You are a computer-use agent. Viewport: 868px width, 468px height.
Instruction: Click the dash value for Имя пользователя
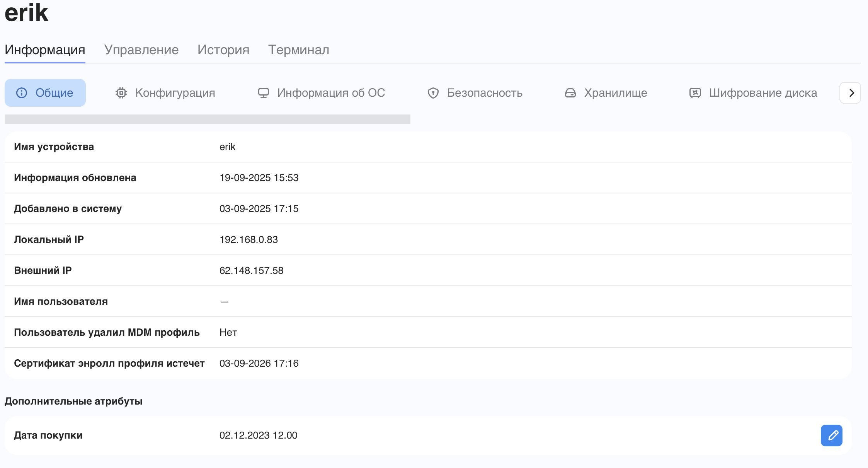(x=224, y=302)
